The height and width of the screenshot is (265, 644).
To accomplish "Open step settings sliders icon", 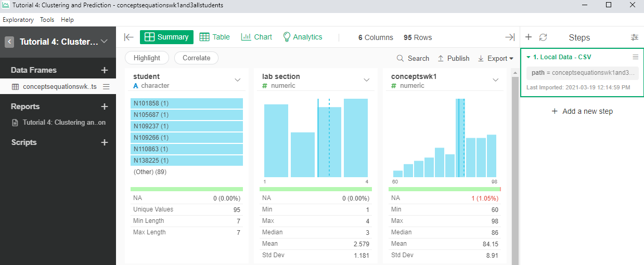I will [634, 37].
